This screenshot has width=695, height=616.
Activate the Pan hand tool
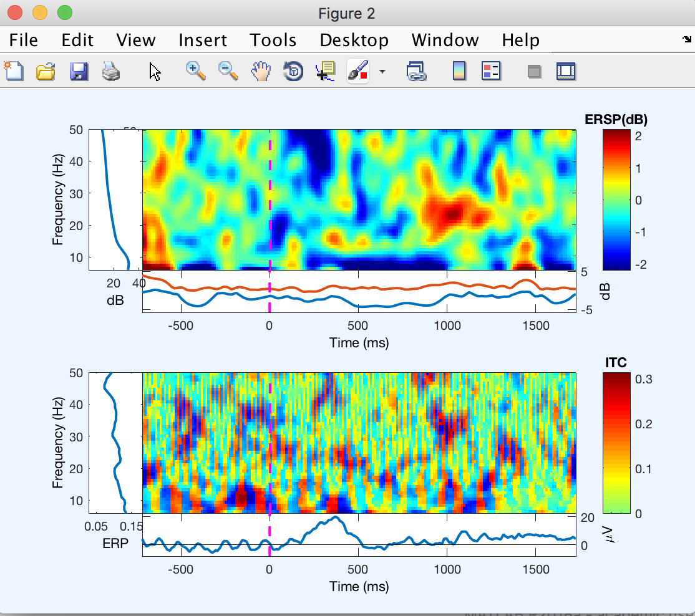[x=261, y=71]
